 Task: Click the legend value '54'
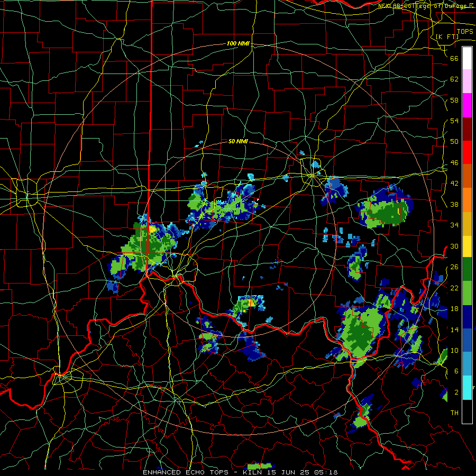pos(454,121)
